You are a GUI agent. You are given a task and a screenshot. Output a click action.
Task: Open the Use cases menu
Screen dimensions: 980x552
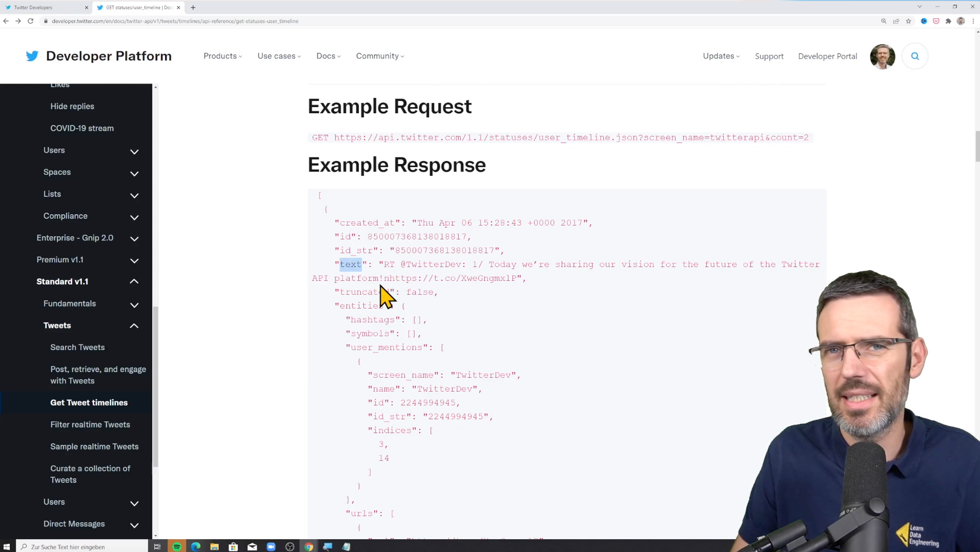point(279,56)
